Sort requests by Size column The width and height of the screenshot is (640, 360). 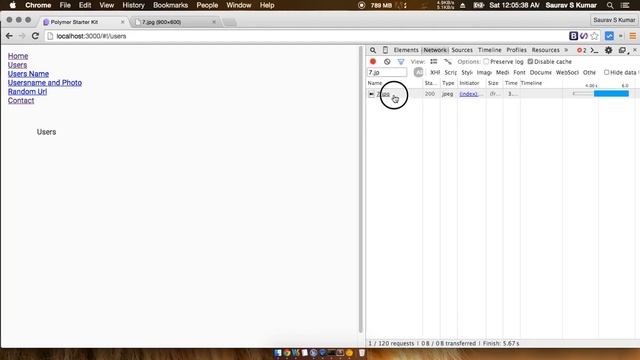pyautogui.click(x=494, y=83)
